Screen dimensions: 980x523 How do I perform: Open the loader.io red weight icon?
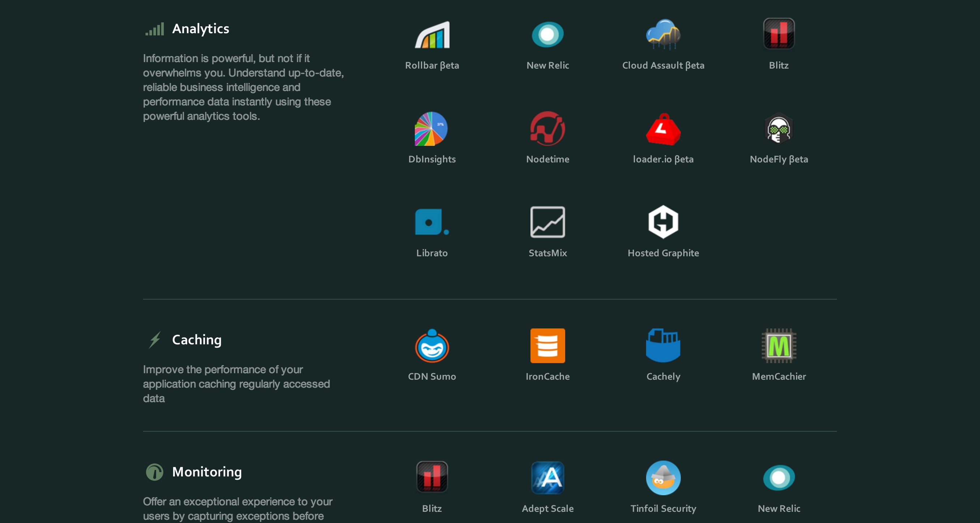663,129
